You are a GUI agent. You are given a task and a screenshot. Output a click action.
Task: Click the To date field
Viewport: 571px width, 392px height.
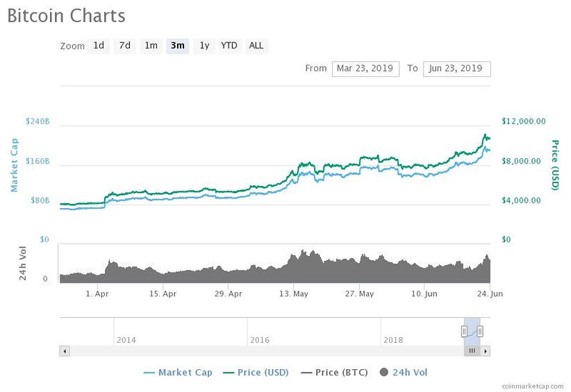[456, 69]
